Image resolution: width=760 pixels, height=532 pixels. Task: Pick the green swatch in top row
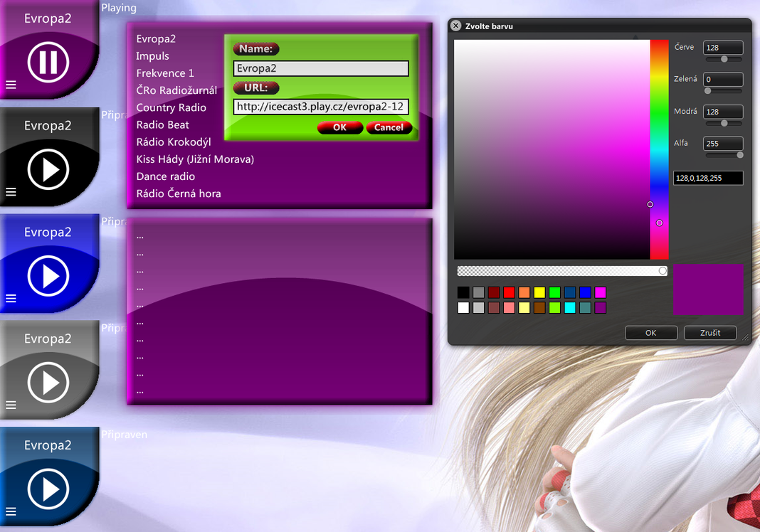coord(554,292)
